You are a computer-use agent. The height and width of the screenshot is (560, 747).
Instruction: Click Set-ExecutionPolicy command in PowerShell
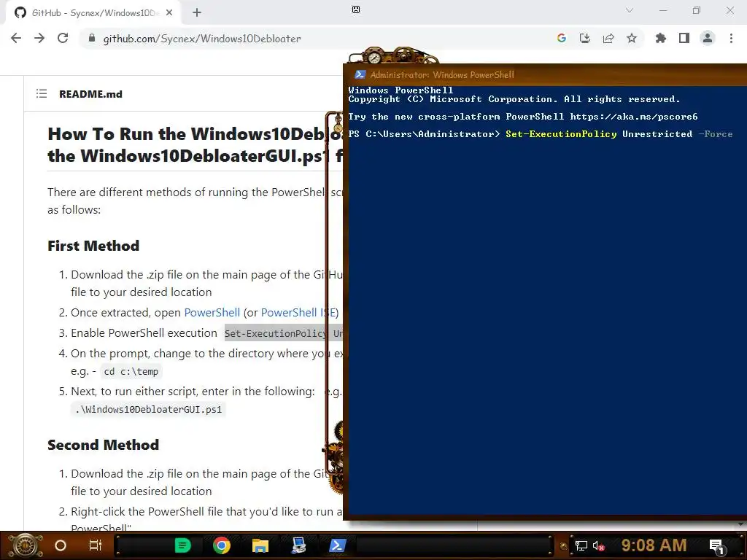click(561, 134)
